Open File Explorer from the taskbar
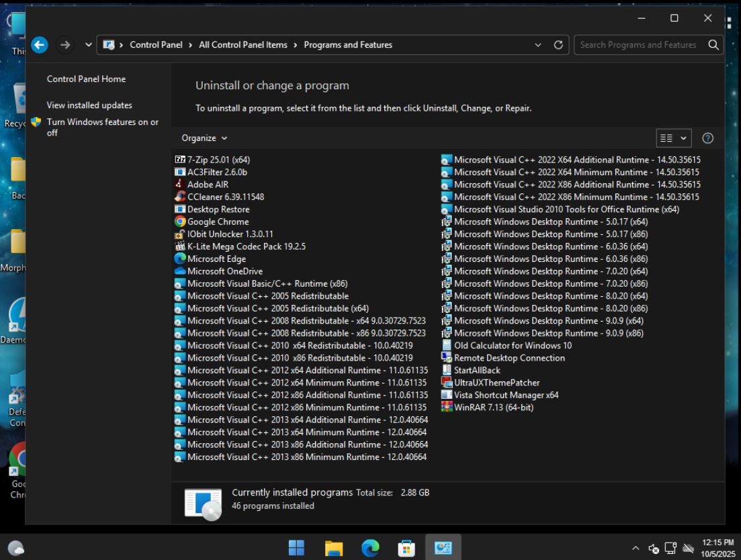 point(334,548)
